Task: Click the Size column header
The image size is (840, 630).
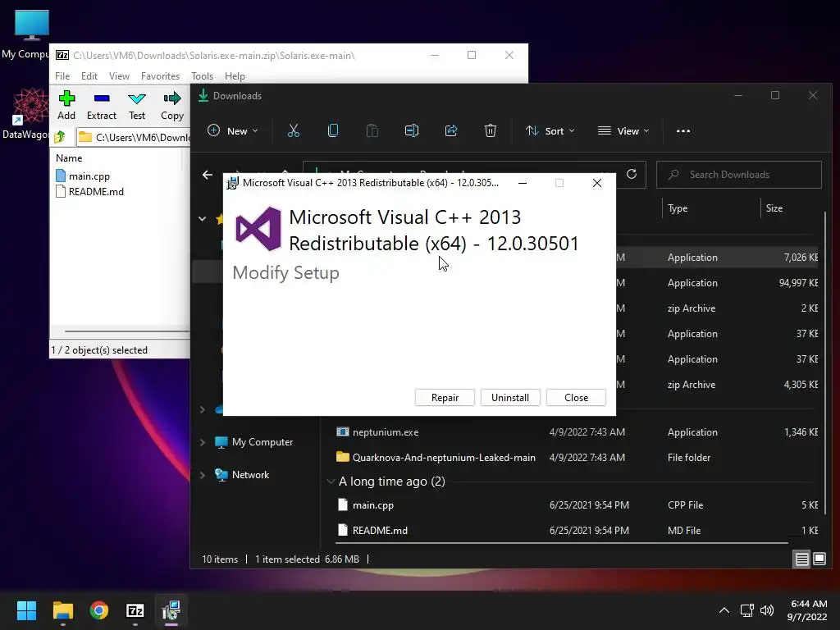Action: tap(774, 208)
